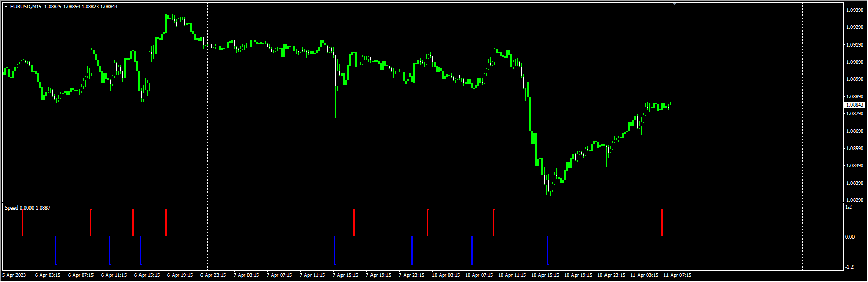Image resolution: width=868 pixels, height=282 pixels.
Task: Click the 6 Apr 23:15 time label
Action: coord(213,275)
